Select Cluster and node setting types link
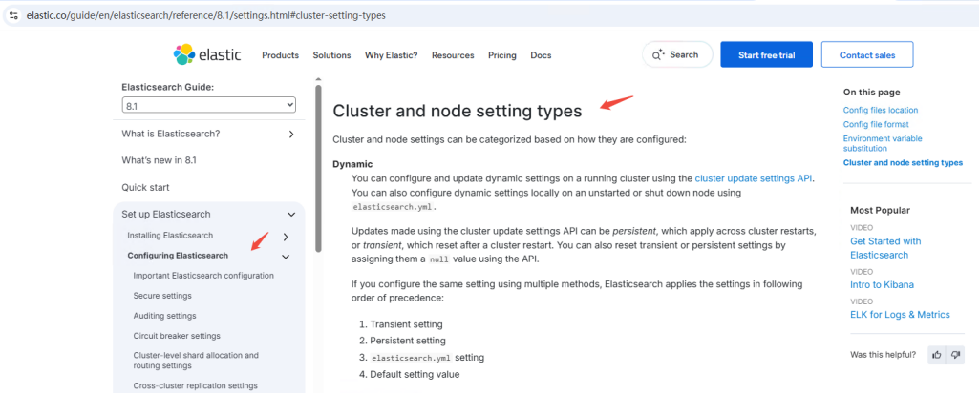This screenshot has width=980, height=394. tap(903, 162)
